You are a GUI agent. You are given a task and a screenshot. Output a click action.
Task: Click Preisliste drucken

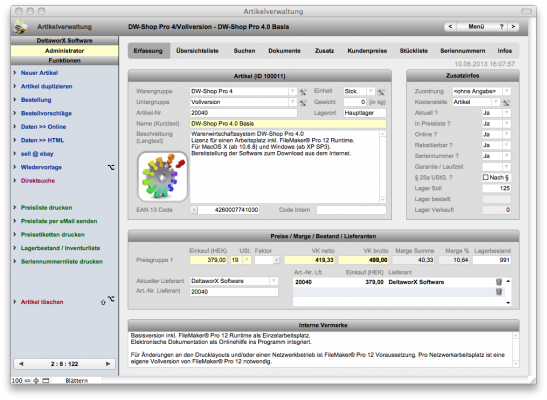[x=46, y=208]
